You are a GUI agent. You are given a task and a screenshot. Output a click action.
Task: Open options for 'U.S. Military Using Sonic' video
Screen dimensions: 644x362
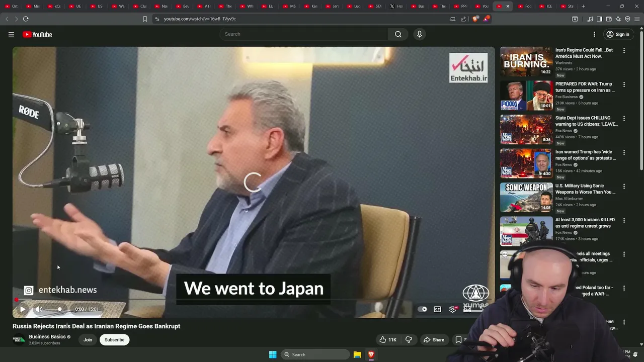coord(624,187)
